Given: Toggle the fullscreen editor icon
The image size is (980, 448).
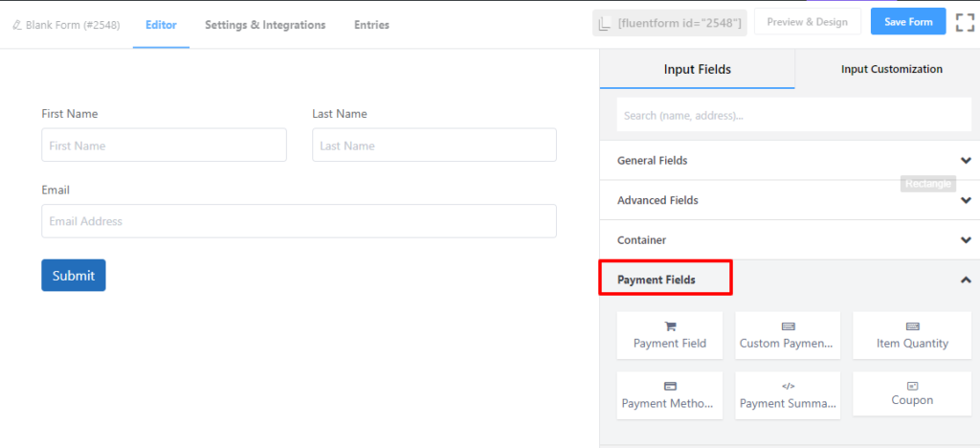Looking at the screenshot, I should [965, 22].
